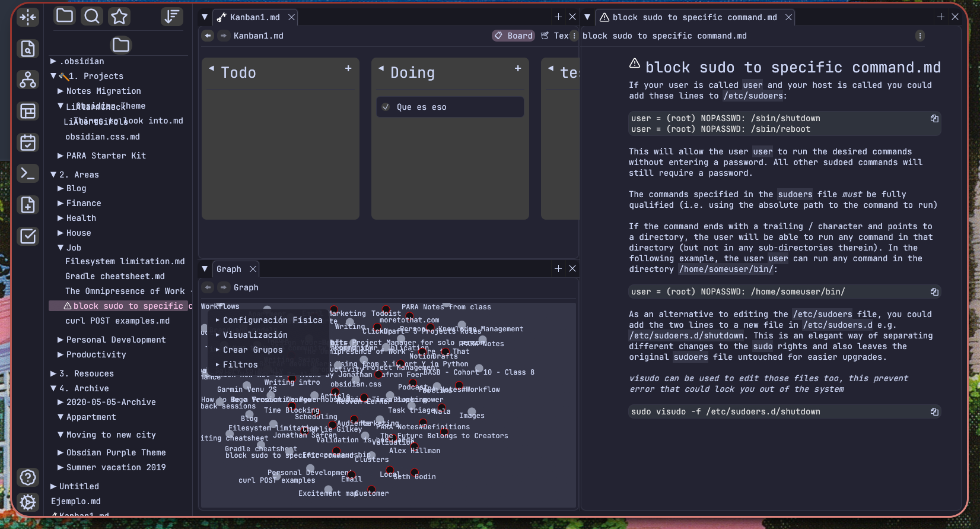Switch to the starred notes panel

pos(119,16)
